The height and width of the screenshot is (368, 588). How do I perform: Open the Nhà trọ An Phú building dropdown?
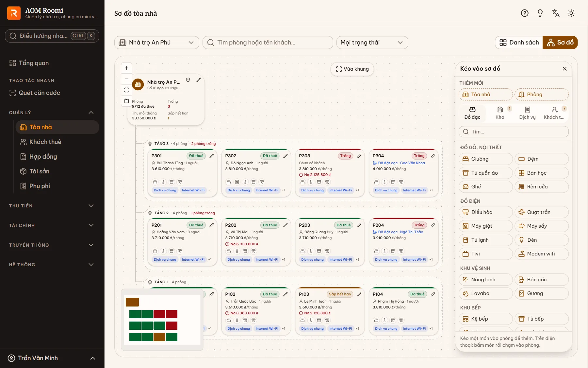(x=157, y=43)
